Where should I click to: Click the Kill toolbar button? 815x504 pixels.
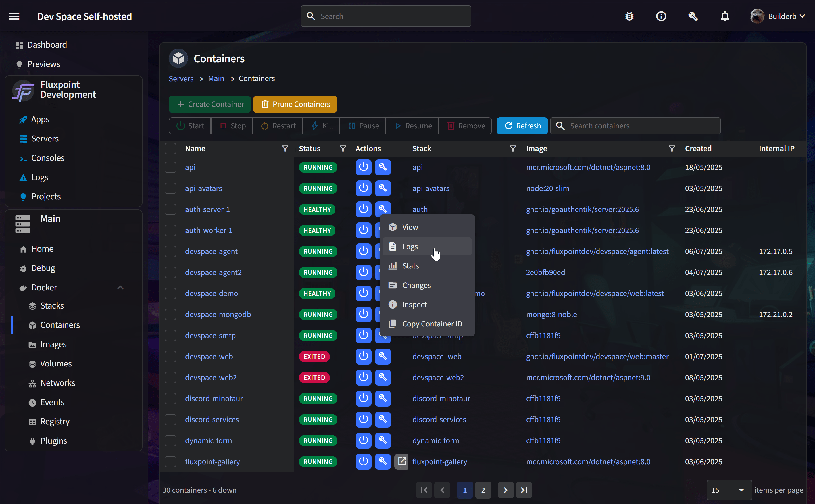tap(322, 126)
